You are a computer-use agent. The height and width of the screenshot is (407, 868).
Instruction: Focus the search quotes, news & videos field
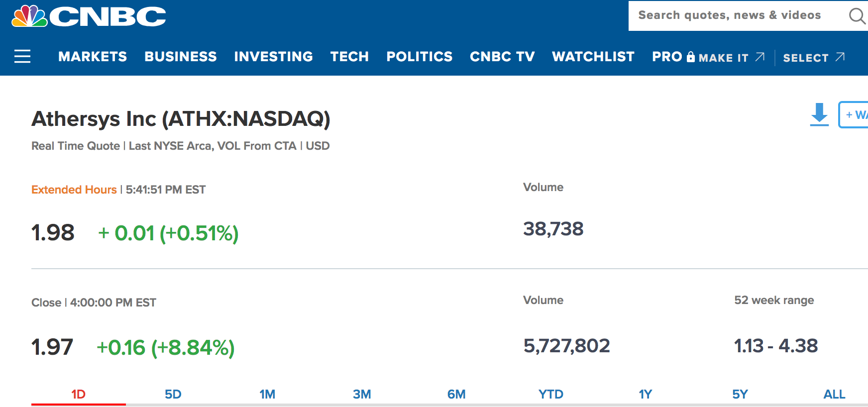coord(748,16)
